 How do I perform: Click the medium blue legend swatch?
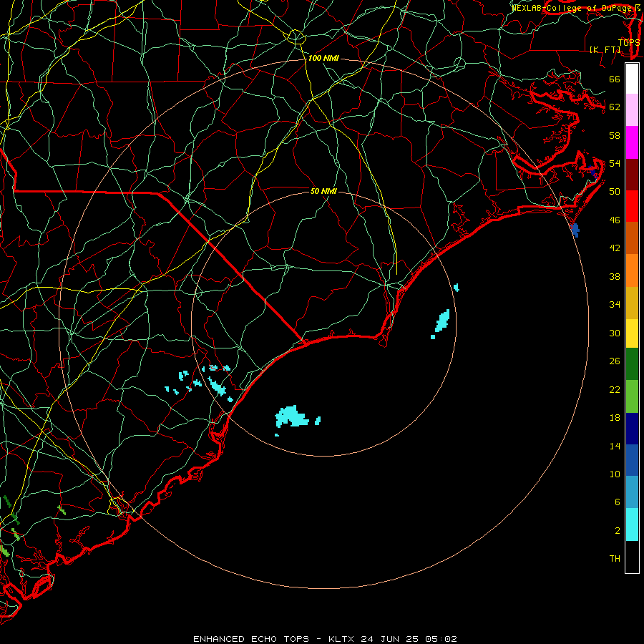pyautogui.click(x=632, y=460)
